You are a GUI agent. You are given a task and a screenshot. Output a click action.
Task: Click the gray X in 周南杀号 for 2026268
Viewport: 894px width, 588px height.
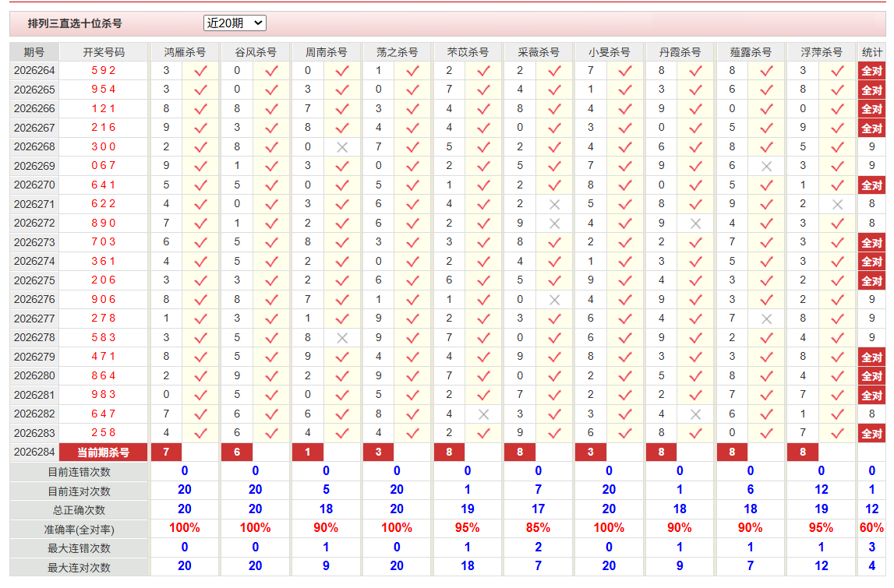click(x=342, y=147)
